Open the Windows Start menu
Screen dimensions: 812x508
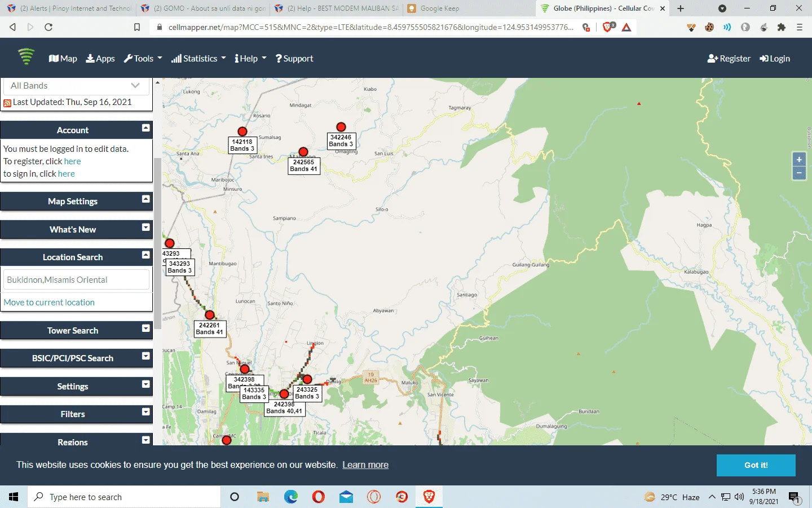point(14,497)
